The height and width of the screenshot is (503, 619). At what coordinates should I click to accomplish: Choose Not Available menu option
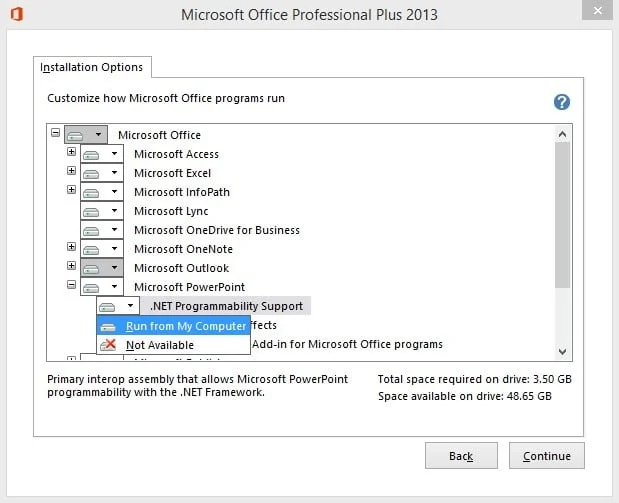[173, 345]
